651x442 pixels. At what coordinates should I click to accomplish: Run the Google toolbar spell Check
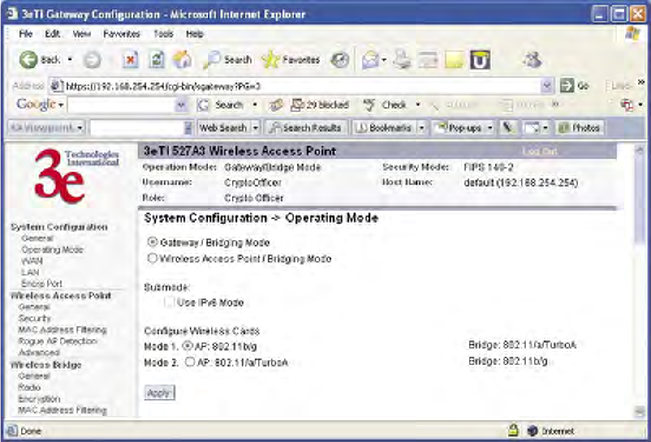385,105
